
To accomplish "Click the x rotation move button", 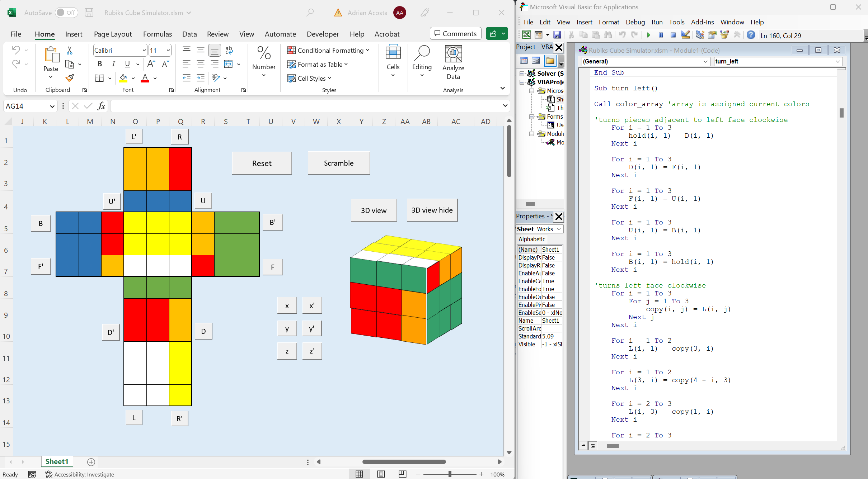I will [287, 305].
